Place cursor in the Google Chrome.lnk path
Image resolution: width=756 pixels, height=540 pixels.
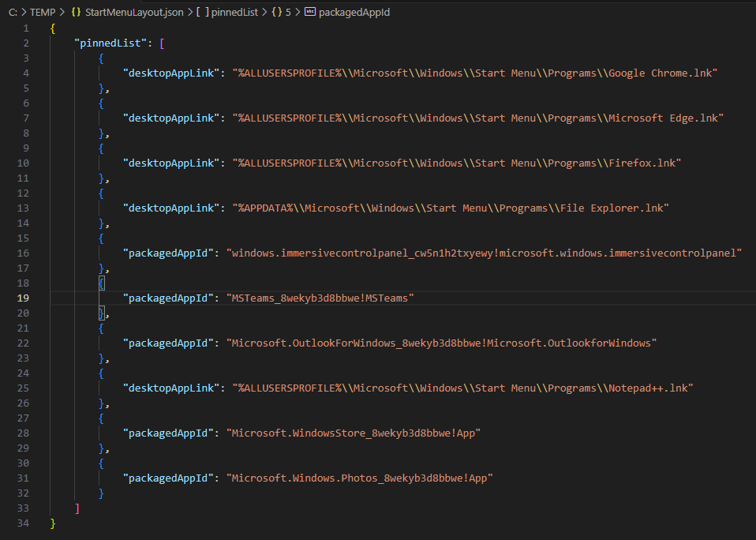474,73
